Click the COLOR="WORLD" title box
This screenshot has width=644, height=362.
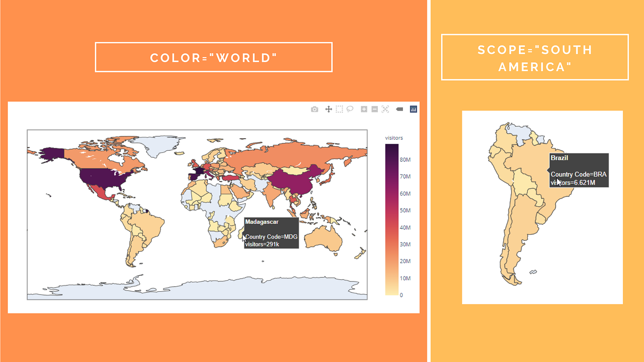coord(213,57)
